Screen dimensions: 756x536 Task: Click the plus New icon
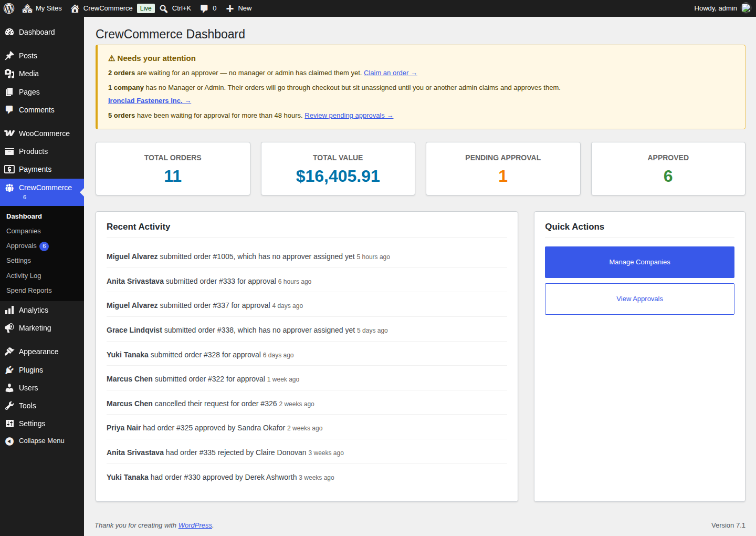pyautogui.click(x=230, y=8)
